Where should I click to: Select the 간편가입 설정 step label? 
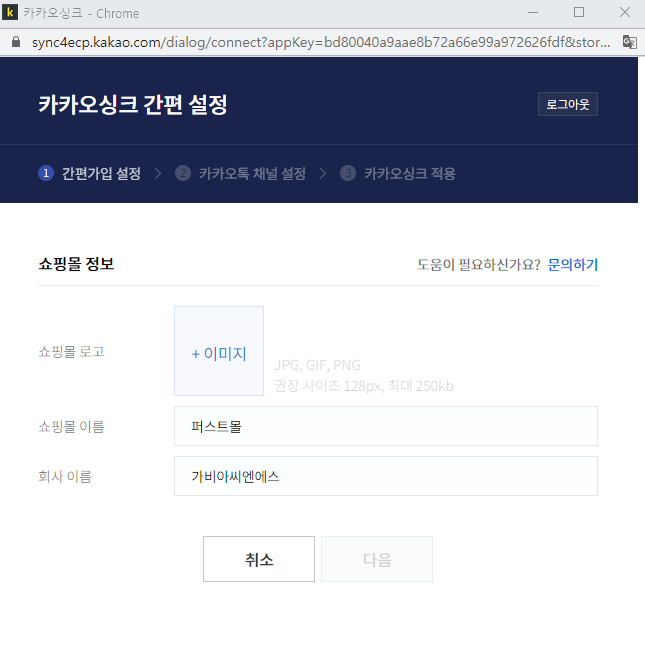point(101,173)
